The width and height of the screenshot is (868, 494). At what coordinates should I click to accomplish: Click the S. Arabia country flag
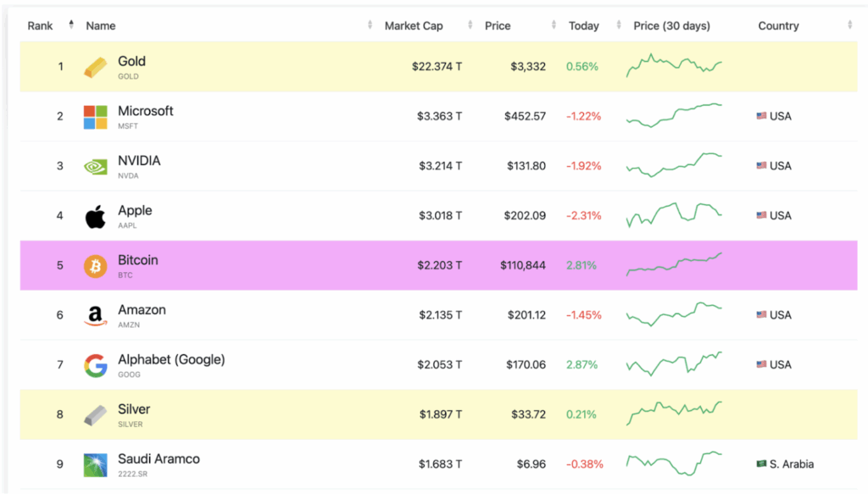coord(761,464)
